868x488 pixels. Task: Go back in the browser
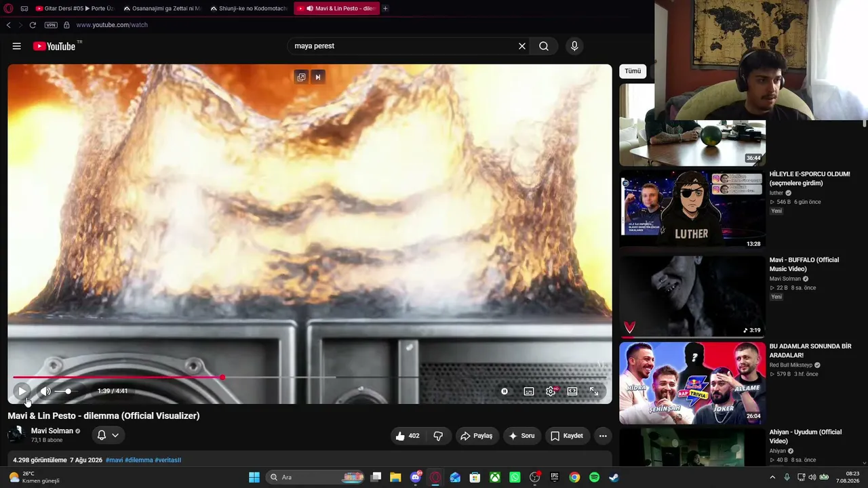[x=8, y=25]
